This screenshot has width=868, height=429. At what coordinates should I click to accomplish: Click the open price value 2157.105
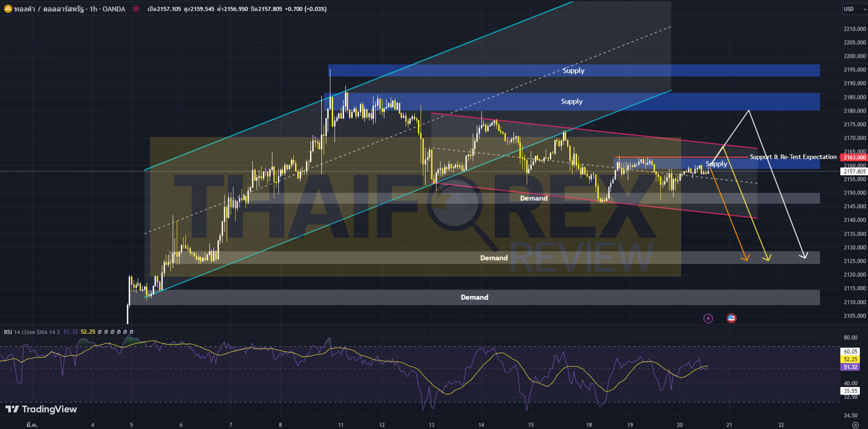tap(169, 9)
